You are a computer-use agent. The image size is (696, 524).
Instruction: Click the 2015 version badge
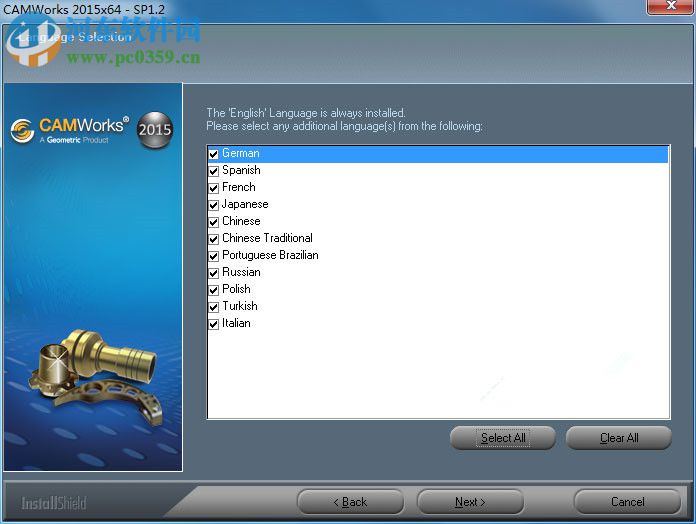154,130
